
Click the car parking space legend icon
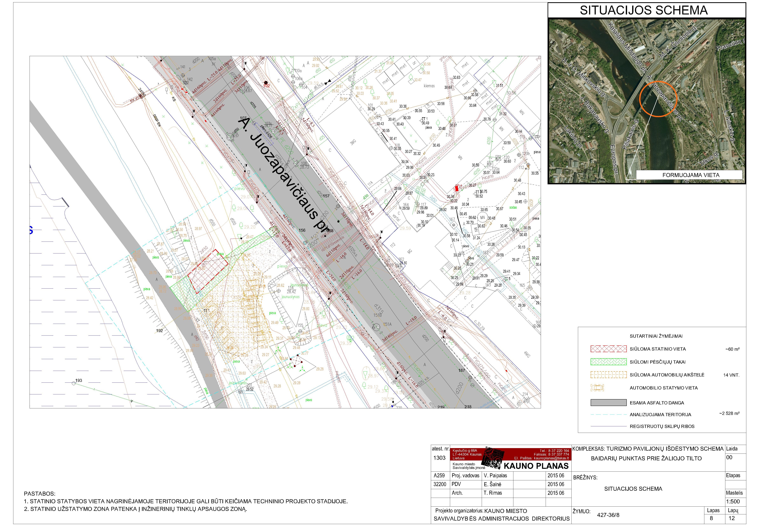pos(597,388)
